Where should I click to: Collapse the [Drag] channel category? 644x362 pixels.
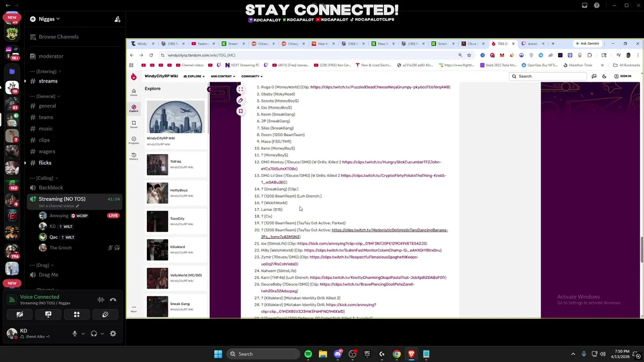[x=42, y=265]
